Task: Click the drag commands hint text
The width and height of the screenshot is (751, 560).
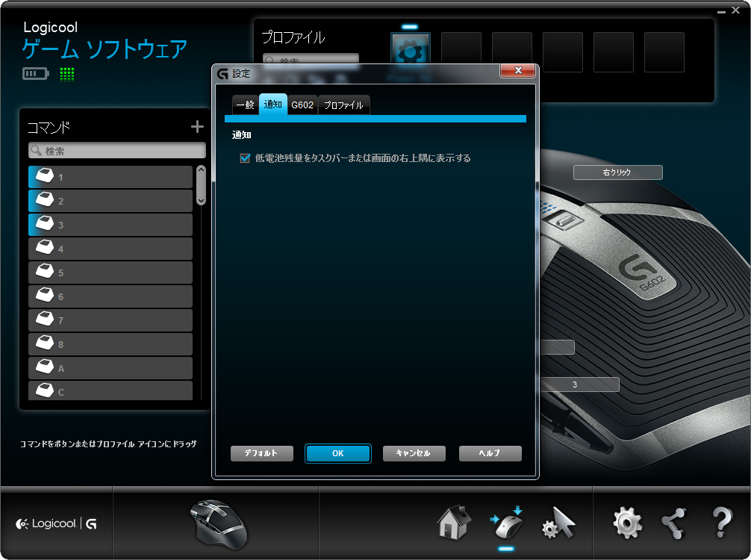Action: pyautogui.click(x=109, y=444)
